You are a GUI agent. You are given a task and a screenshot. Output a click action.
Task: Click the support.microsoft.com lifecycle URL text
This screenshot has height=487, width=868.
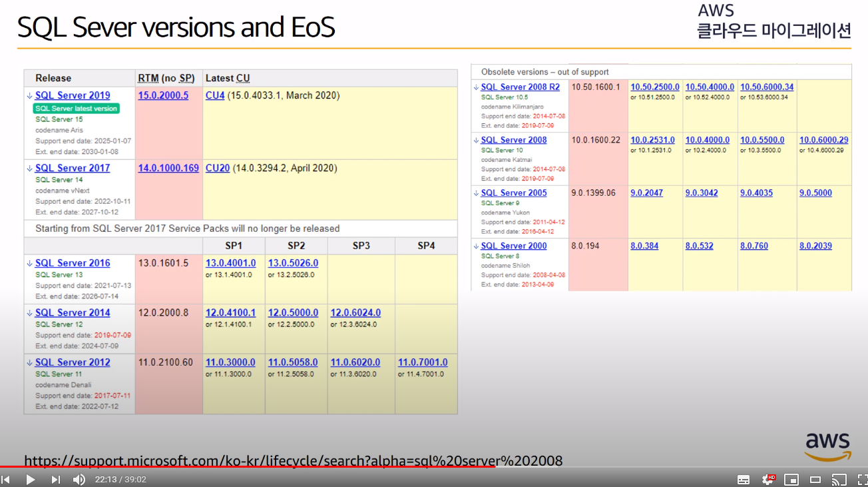294,460
